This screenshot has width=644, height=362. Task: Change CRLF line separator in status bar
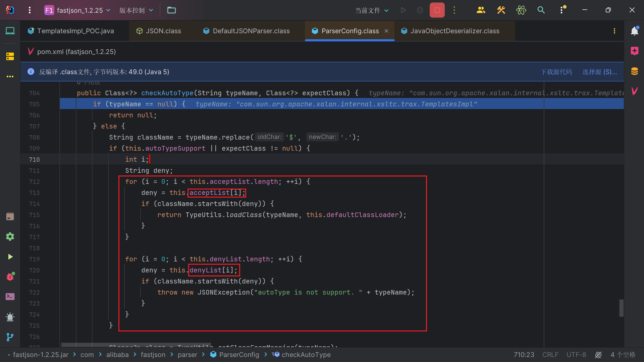pyautogui.click(x=550, y=355)
